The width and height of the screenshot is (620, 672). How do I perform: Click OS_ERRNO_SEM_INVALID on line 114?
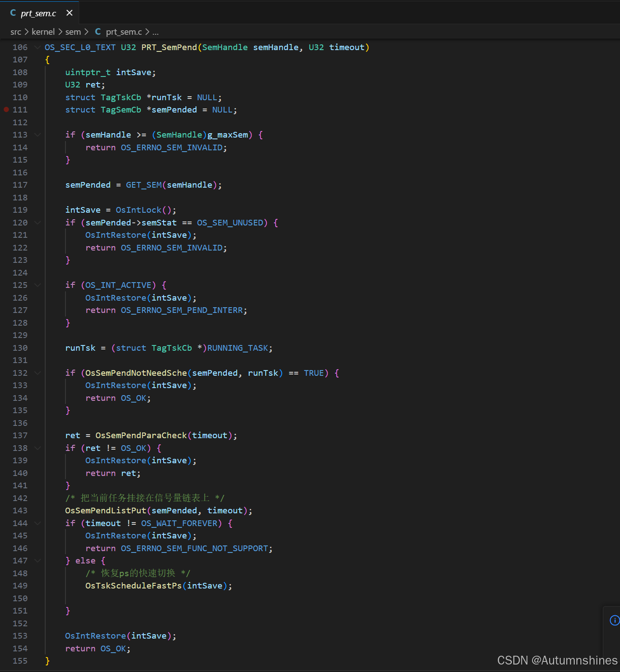pos(172,147)
